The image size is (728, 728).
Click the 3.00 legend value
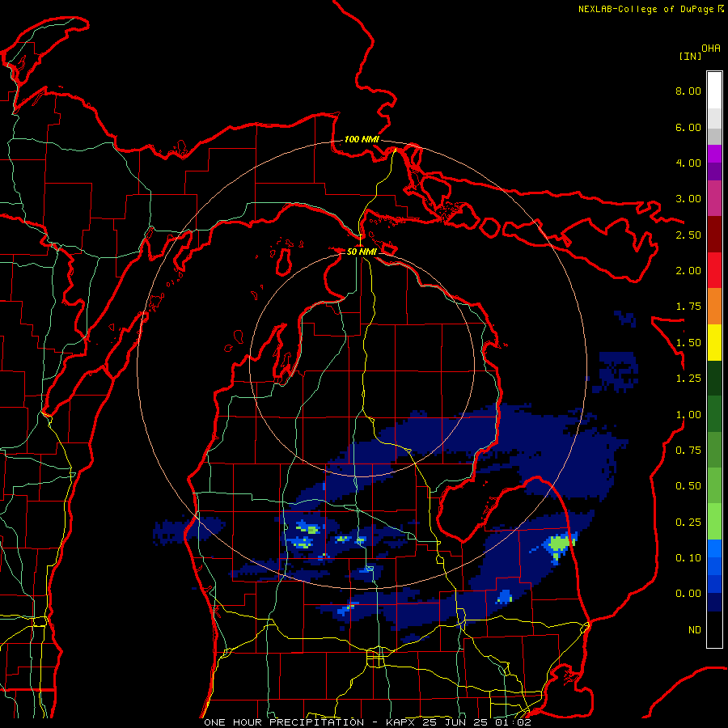[x=688, y=199]
